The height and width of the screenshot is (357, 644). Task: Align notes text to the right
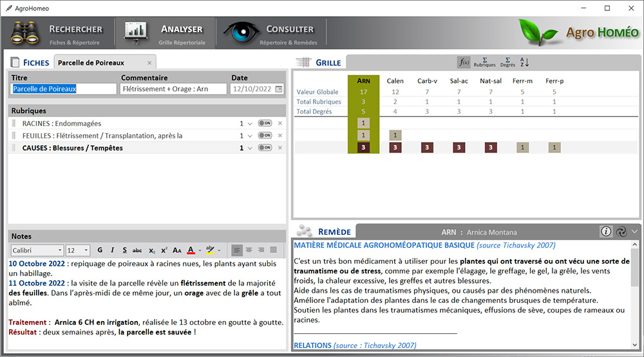pyautogui.click(x=261, y=250)
